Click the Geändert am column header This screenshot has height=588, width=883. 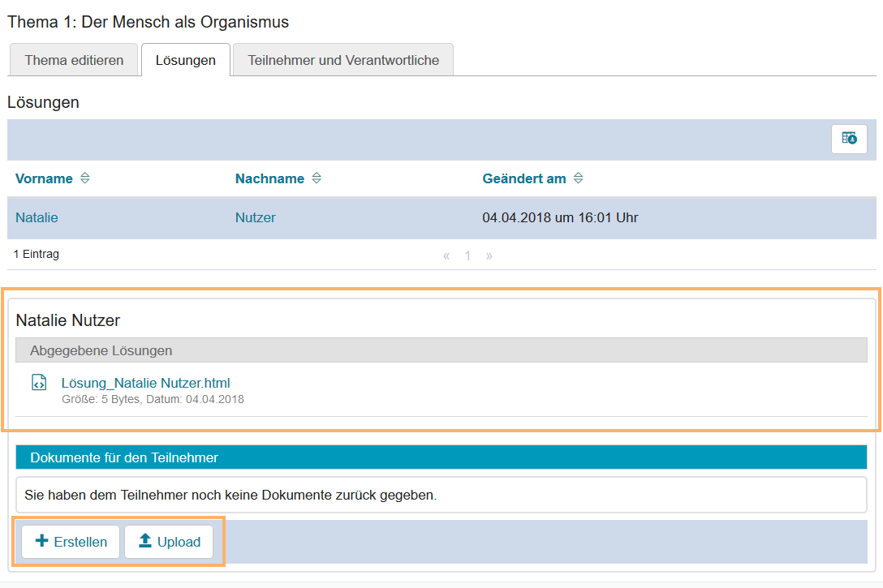coord(524,179)
